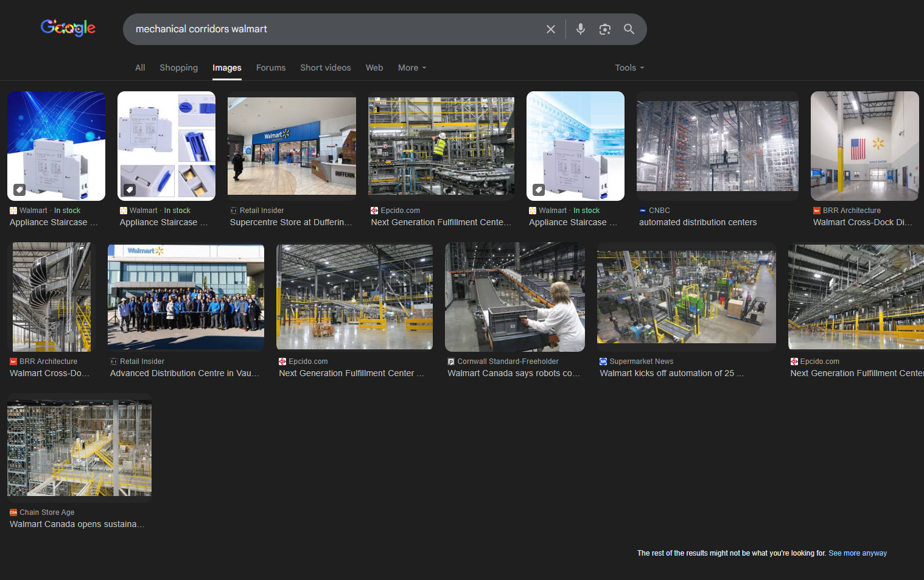
Task: Open the thumbnail with worker in yellow safety vest
Action: click(x=441, y=146)
